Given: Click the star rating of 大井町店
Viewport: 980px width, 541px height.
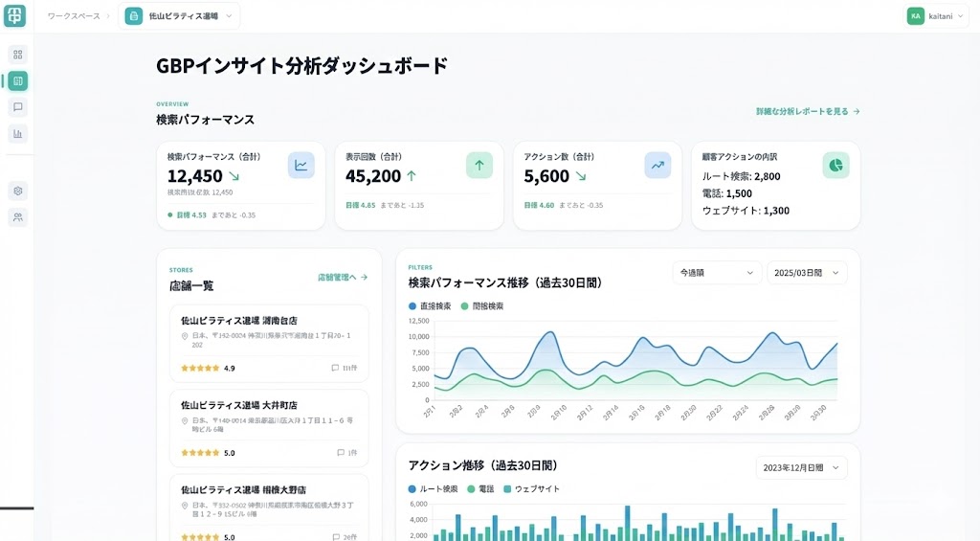Looking at the screenshot, I should pos(200,452).
